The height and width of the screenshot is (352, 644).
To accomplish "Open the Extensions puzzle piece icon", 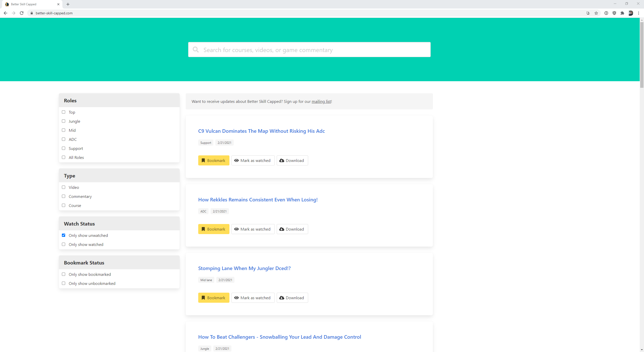I will tap(622, 13).
